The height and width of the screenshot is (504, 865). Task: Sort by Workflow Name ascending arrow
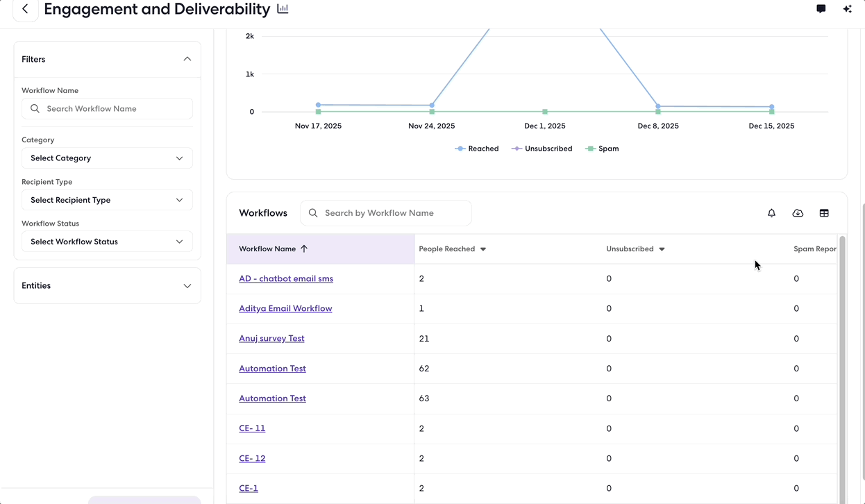(304, 249)
